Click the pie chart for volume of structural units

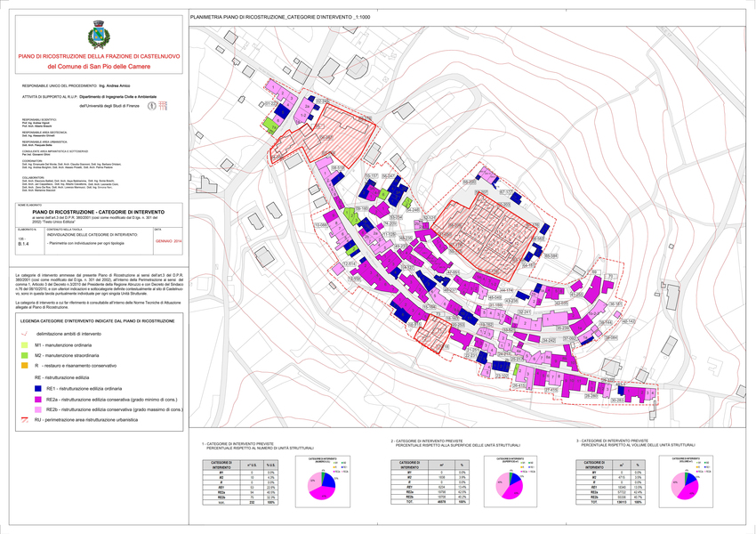(x=685, y=485)
